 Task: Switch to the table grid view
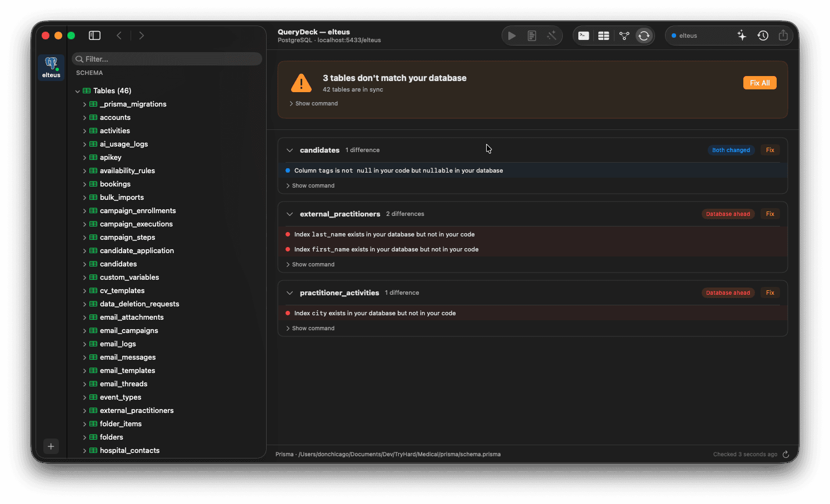[604, 36]
